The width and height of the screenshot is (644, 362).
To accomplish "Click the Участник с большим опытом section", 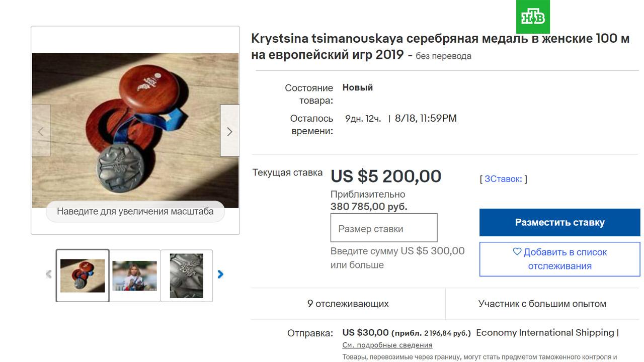I will pyautogui.click(x=542, y=304).
